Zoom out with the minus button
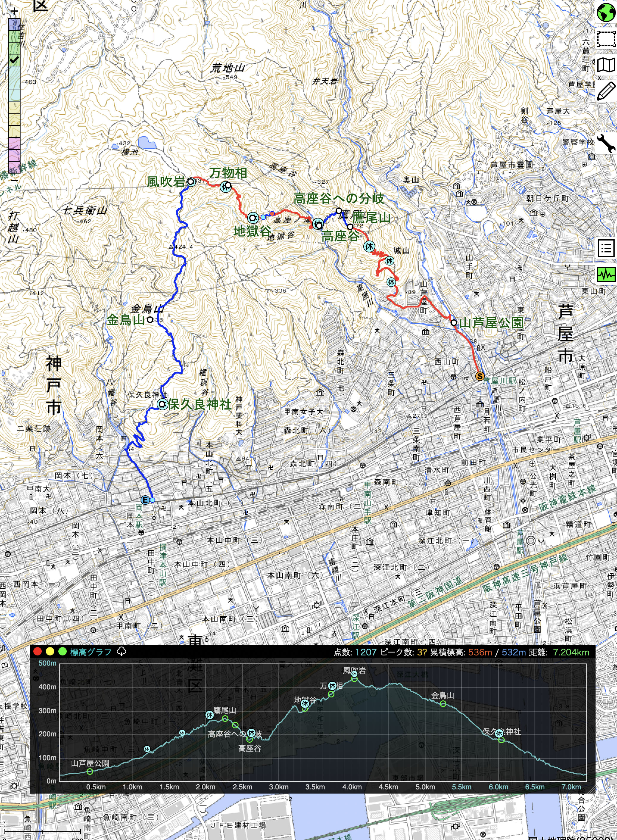The image size is (617, 840). [14, 180]
